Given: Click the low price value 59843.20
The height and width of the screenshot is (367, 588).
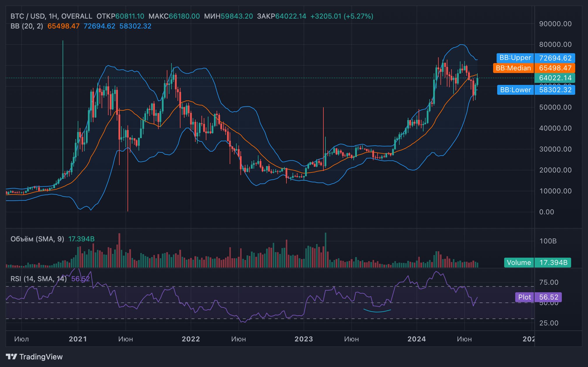Looking at the screenshot, I should (x=237, y=16).
